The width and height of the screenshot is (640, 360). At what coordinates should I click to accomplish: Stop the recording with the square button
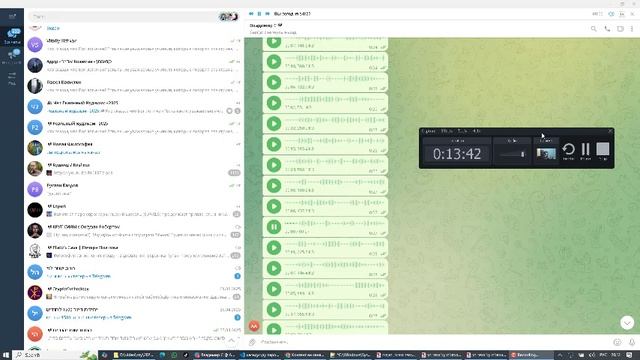tap(602, 149)
